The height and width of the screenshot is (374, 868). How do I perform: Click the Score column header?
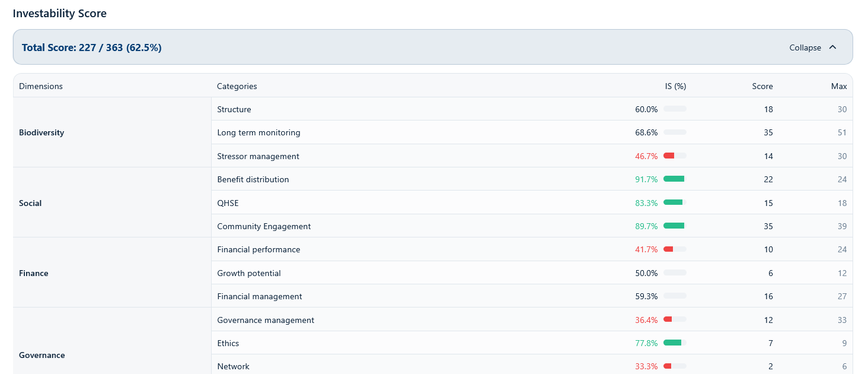point(762,86)
